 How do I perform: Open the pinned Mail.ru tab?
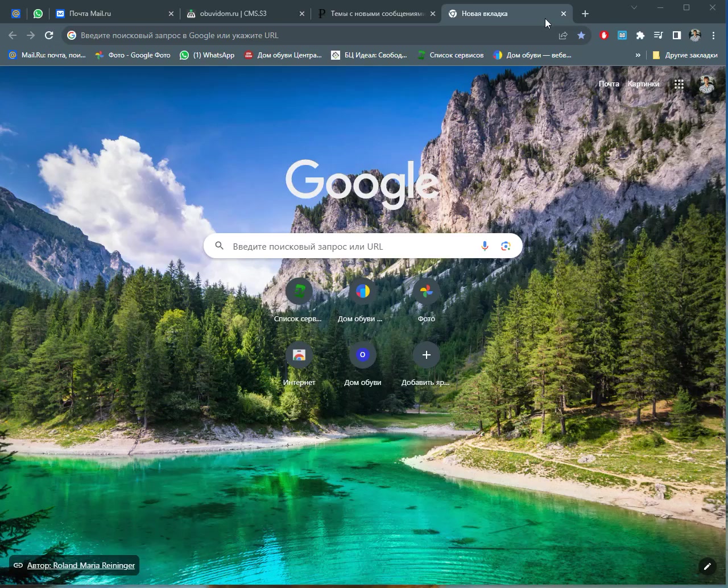click(16, 14)
